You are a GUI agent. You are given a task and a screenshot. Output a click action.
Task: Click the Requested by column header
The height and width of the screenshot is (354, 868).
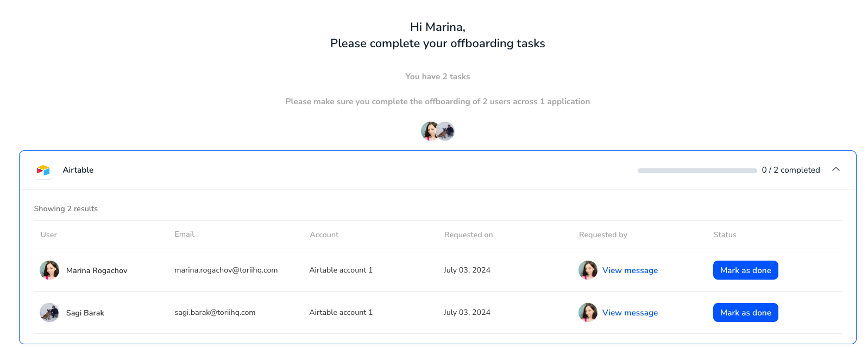(603, 235)
